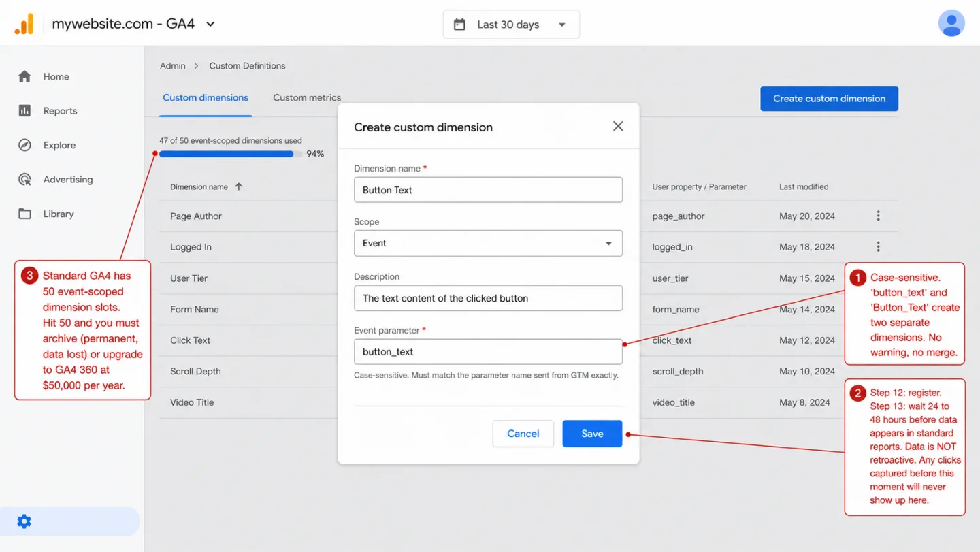Click the logged_in parameter cell
Viewport: 980px width, 552px height.
click(x=672, y=247)
